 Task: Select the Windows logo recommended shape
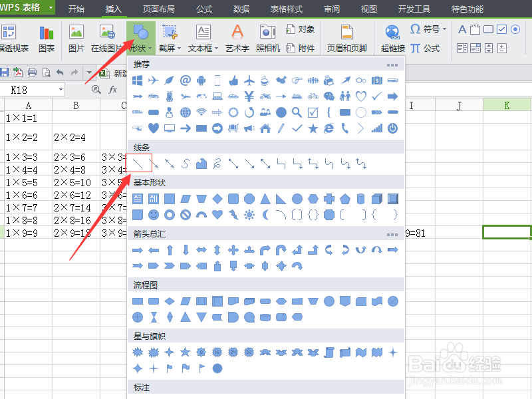coord(138,80)
